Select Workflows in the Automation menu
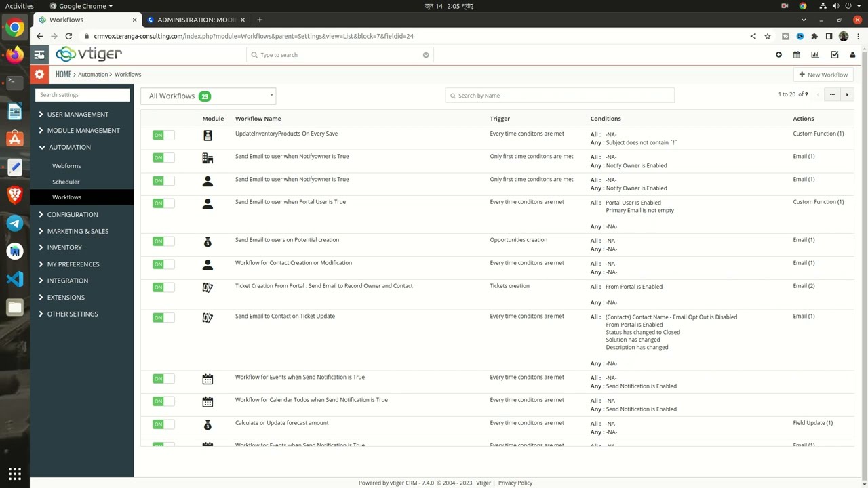Image resolution: width=868 pixels, height=488 pixels. (66, 197)
